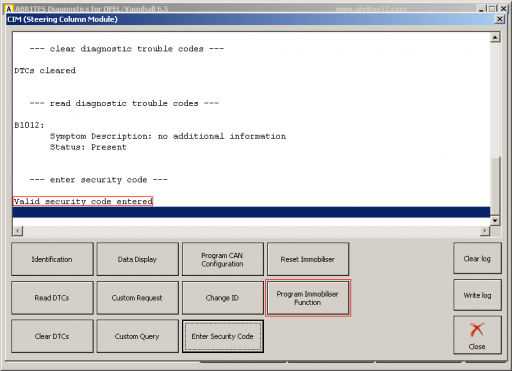Image resolution: width=512 pixels, height=371 pixels.
Task: Open Data Display
Action: pos(137,259)
